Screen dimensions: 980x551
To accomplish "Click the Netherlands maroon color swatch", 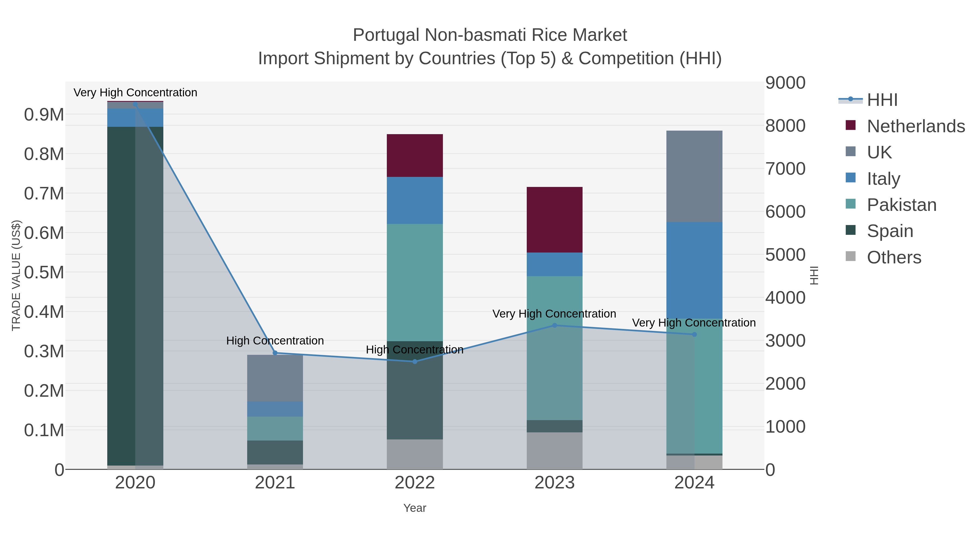I will (x=850, y=125).
